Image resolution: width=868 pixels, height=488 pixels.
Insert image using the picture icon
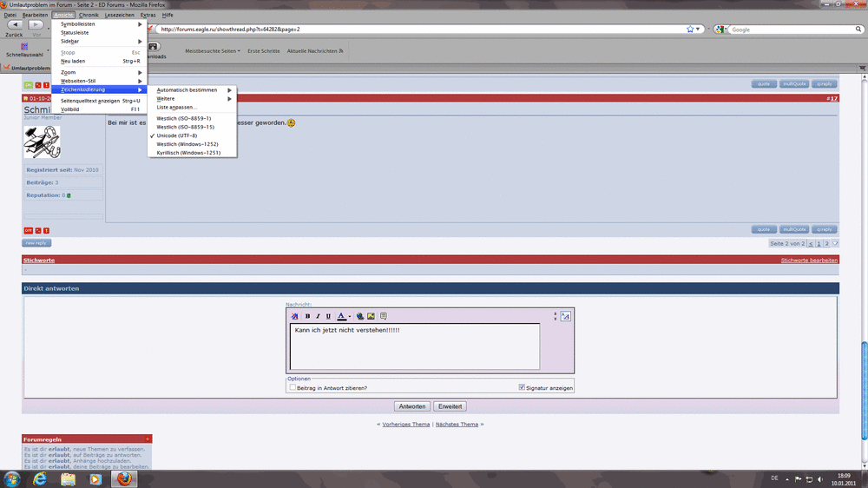coord(371,316)
